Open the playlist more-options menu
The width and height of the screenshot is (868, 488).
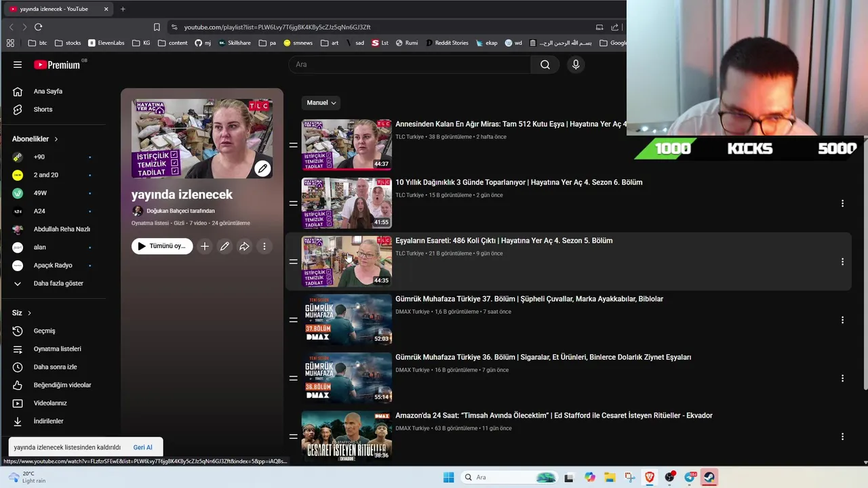pos(264,246)
